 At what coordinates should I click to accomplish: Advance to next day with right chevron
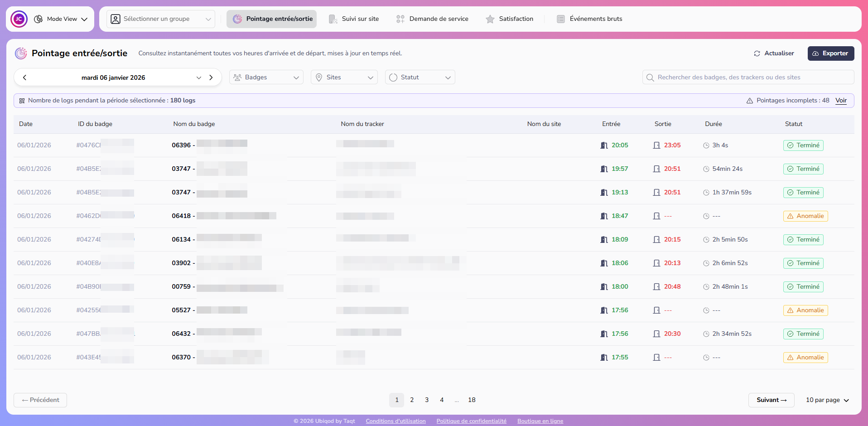(x=211, y=77)
